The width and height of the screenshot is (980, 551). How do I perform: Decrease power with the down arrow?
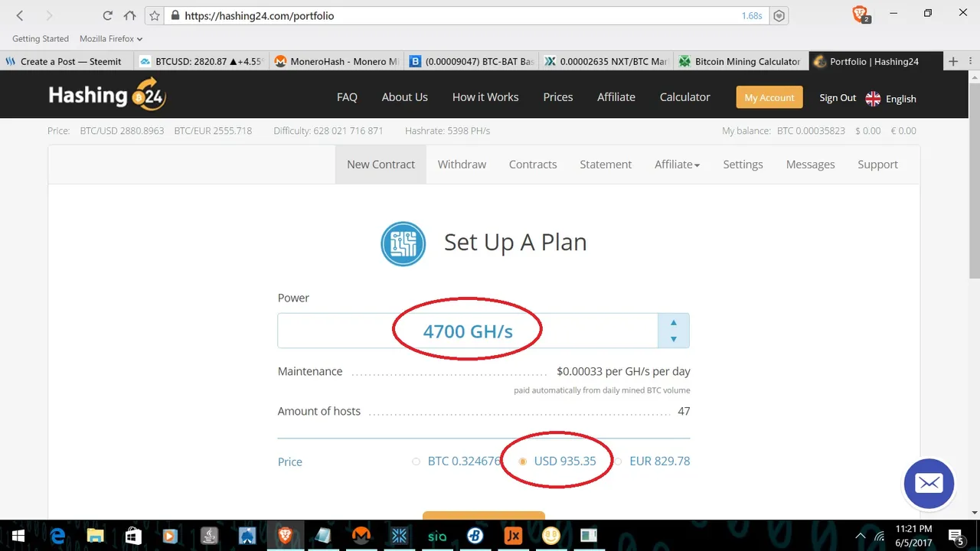[673, 339]
